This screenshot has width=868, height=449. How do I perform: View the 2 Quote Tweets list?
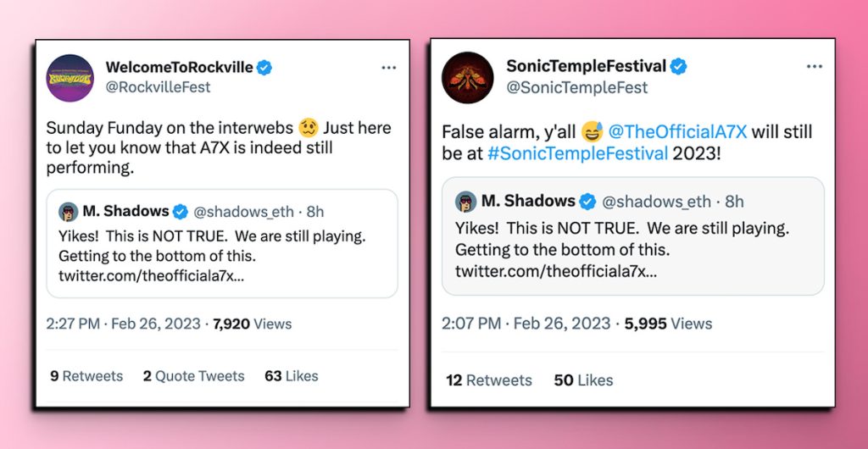[x=193, y=376]
